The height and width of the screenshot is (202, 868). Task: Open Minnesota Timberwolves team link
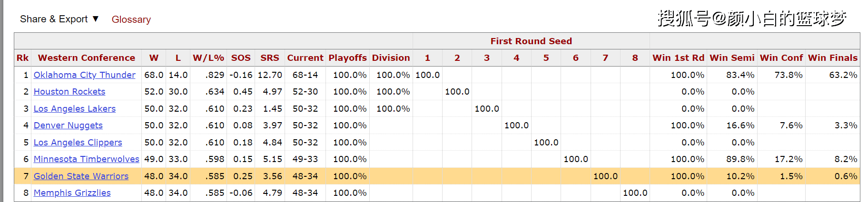point(87,159)
